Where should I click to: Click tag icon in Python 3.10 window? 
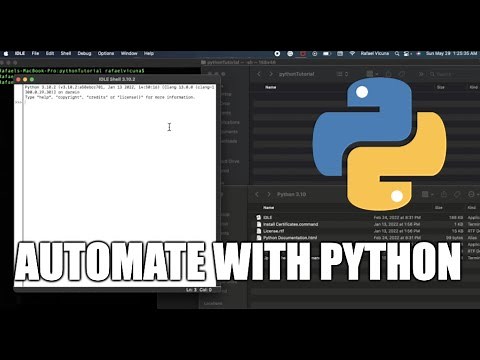click(x=457, y=194)
